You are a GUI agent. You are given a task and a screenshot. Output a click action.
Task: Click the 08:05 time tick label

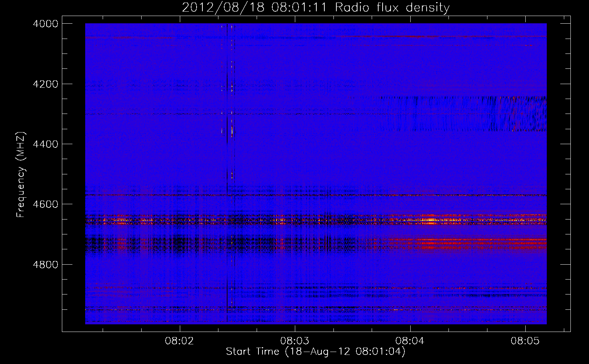point(525,341)
